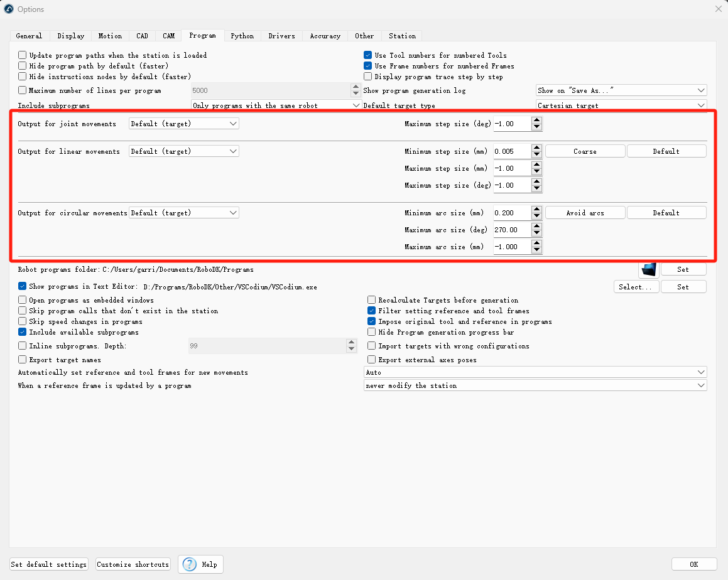Click Set default settings button

(49, 564)
